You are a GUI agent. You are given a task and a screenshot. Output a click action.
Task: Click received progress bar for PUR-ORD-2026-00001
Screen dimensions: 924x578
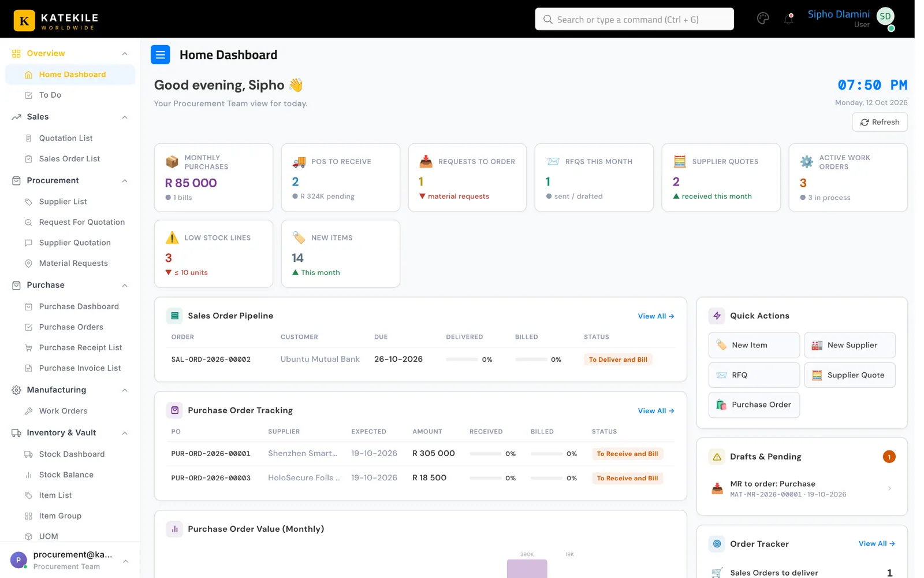486,454
